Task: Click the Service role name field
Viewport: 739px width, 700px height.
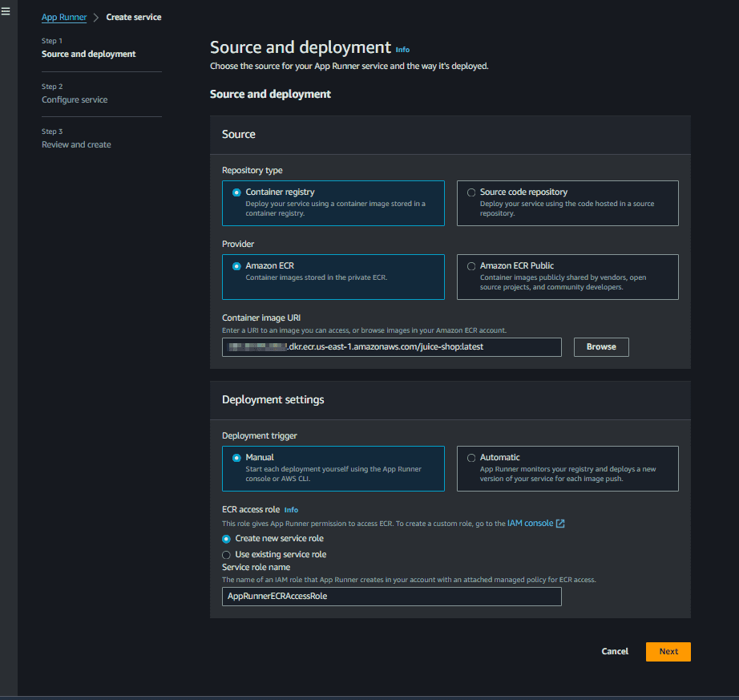Action: tap(391, 597)
